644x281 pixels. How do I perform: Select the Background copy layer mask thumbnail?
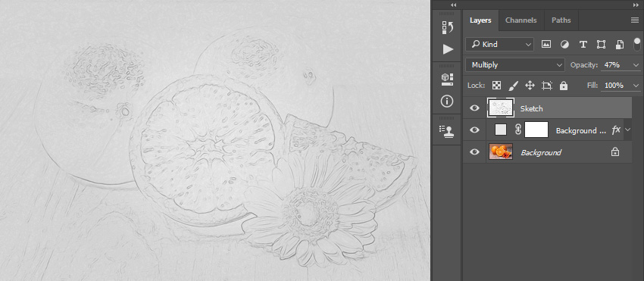coord(536,130)
